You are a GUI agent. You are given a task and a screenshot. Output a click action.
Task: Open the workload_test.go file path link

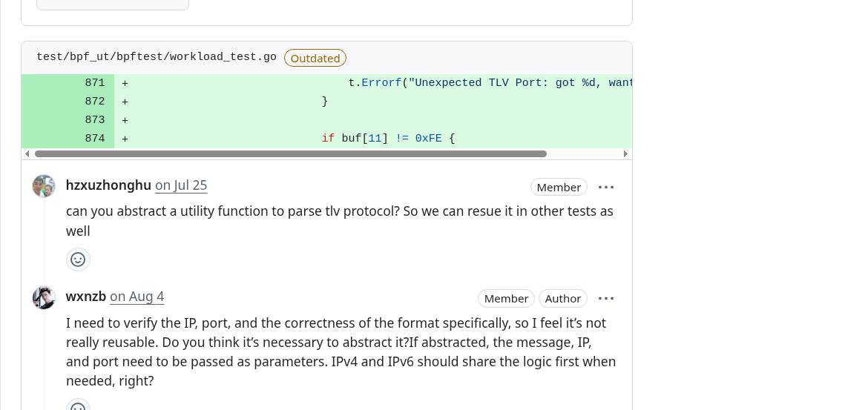[x=157, y=57]
